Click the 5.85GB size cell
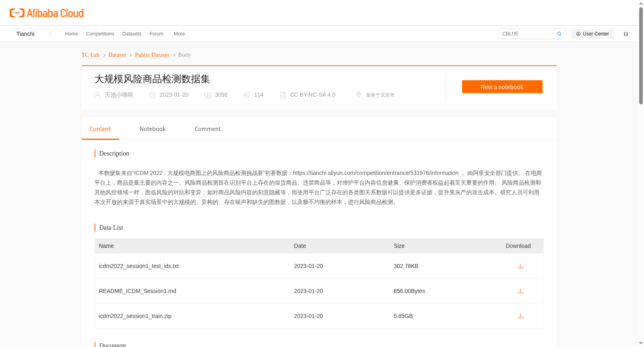 pos(403,316)
